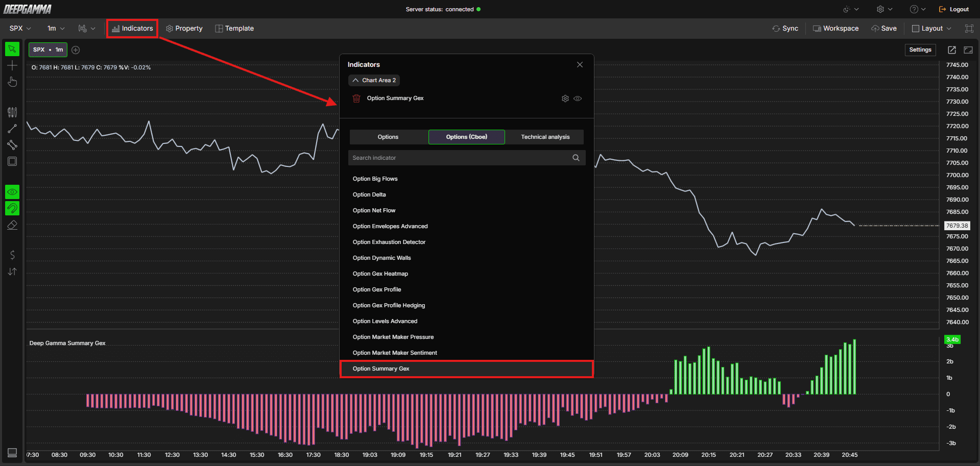Select the hand pan tool

coord(12,82)
